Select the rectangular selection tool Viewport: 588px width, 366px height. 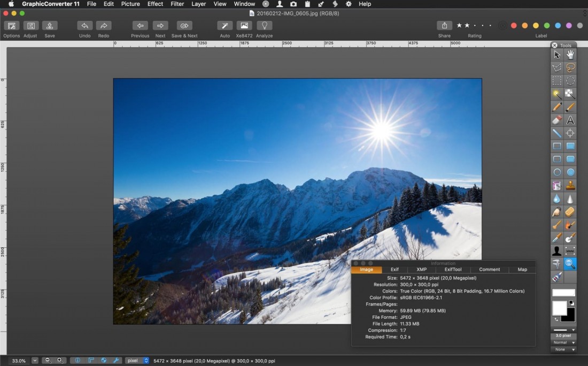[x=556, y=81]
